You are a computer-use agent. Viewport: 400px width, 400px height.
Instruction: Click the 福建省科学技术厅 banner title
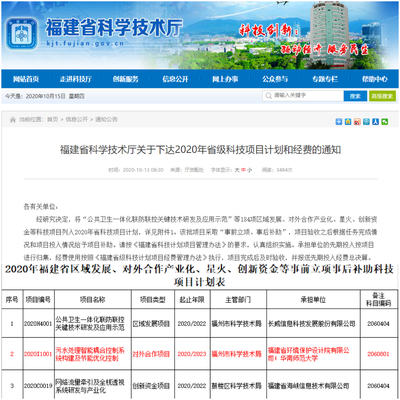click(114, 28)
